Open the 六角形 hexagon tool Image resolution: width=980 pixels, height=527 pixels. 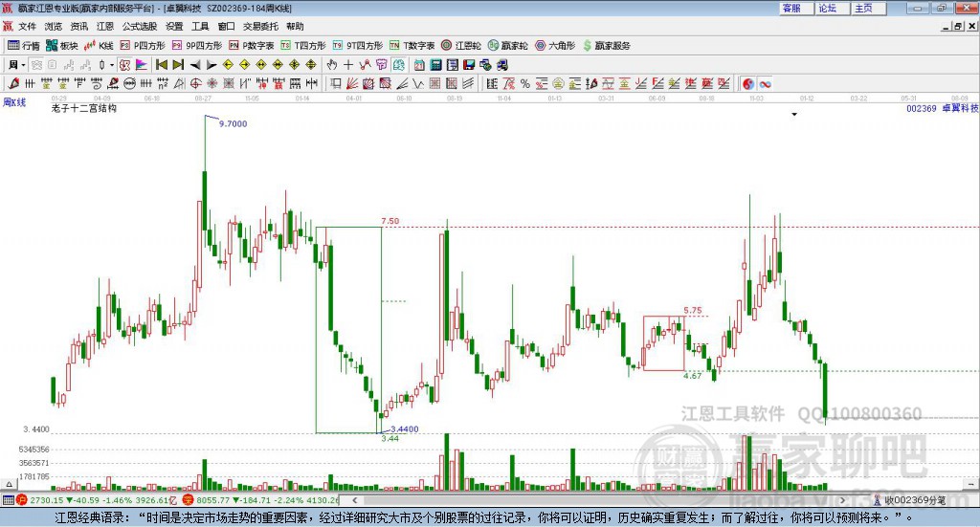[555, 46]
